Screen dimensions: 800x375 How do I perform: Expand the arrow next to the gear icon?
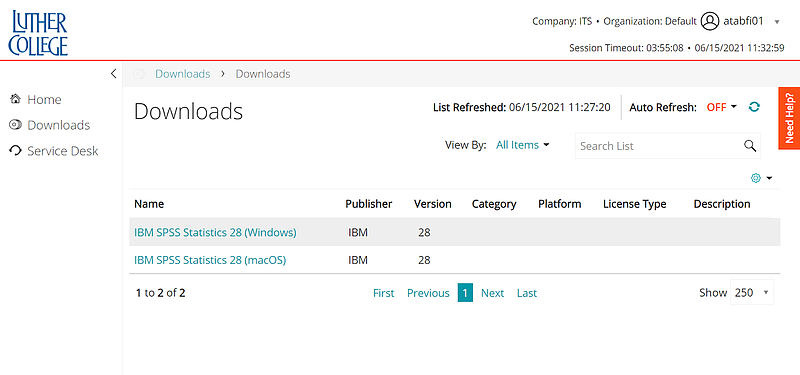769,178
